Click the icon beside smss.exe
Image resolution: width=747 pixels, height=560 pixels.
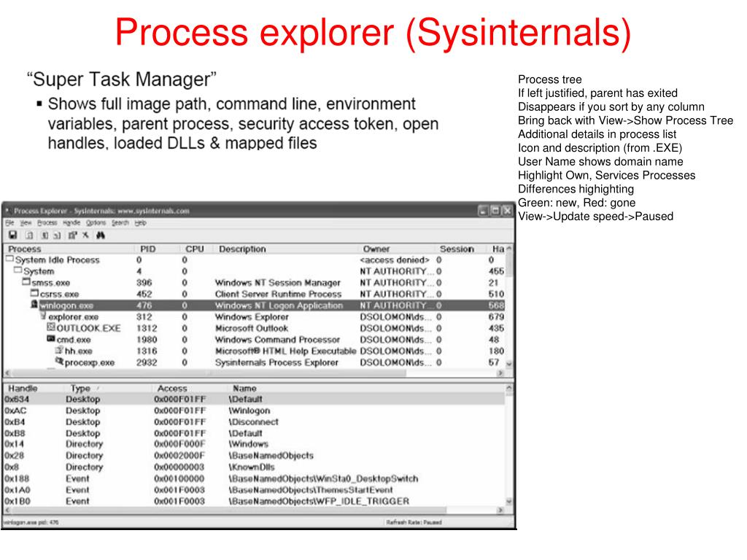point(26,281)
